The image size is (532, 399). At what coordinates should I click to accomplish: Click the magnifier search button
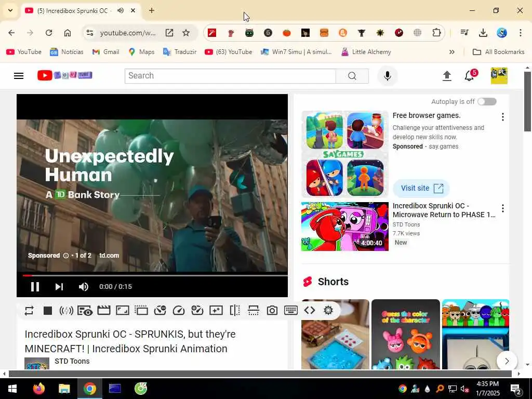[352, 76]
